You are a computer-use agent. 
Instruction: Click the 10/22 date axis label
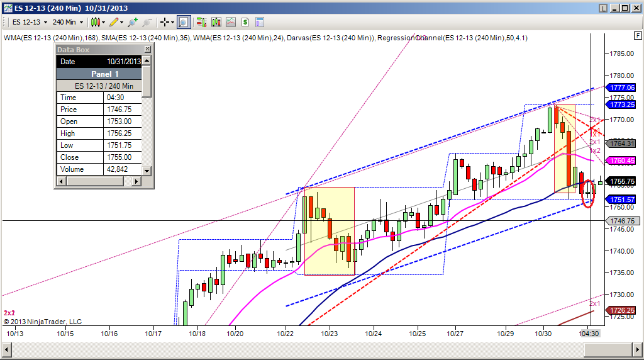click(285, 334)
